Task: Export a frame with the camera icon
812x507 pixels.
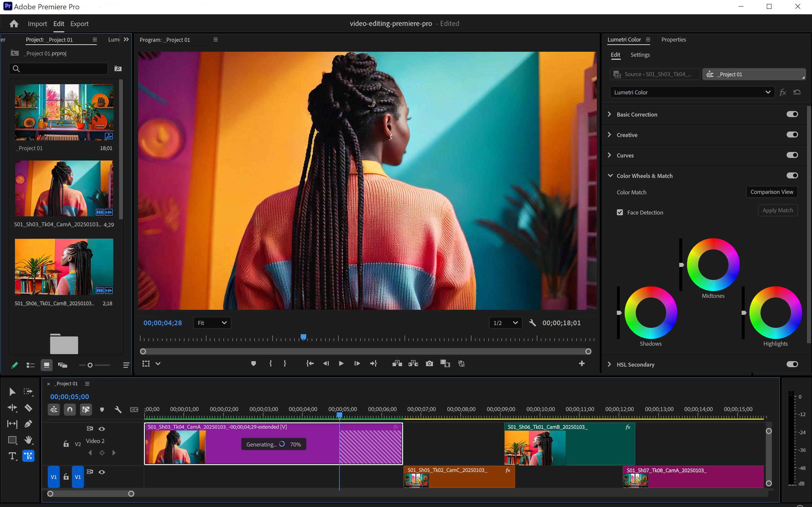Action: (429, 363)
